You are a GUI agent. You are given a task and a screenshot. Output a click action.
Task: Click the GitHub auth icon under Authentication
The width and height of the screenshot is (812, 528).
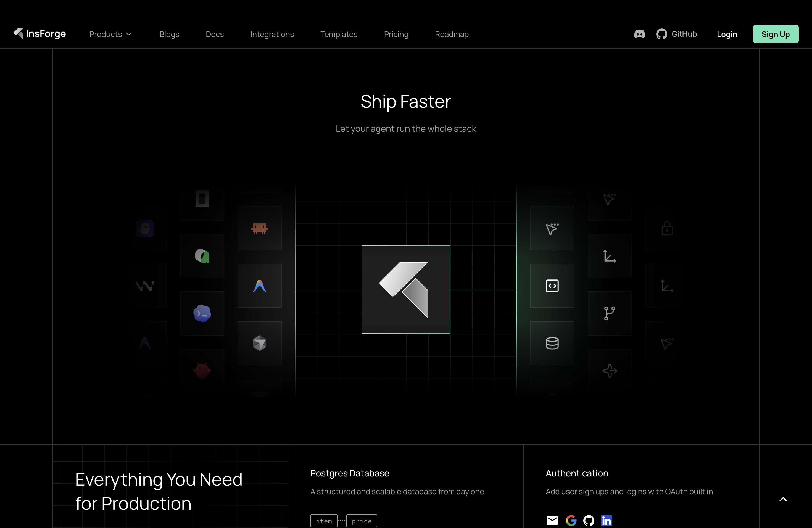(x=589, y=521)
